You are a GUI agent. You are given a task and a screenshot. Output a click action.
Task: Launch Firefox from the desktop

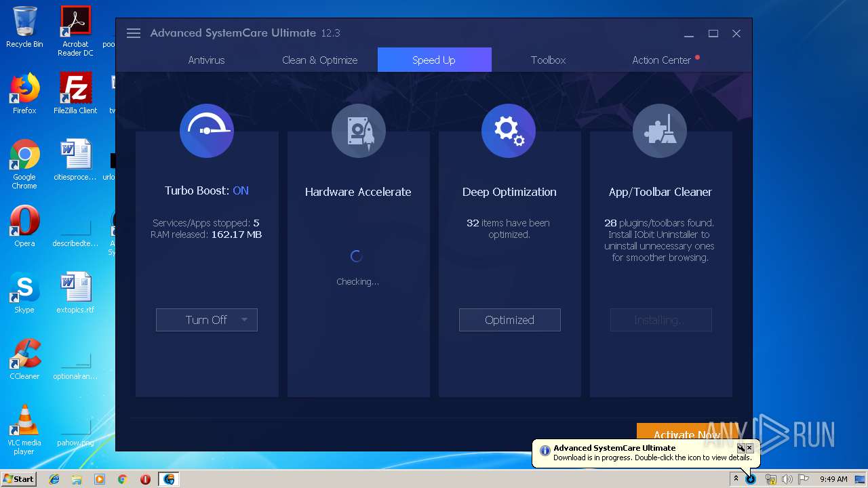24,94
